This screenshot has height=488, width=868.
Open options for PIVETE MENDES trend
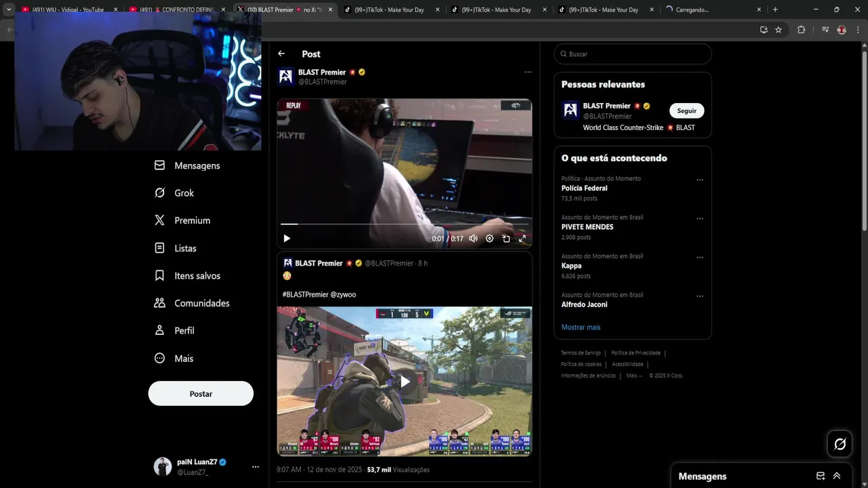[700, 219]
